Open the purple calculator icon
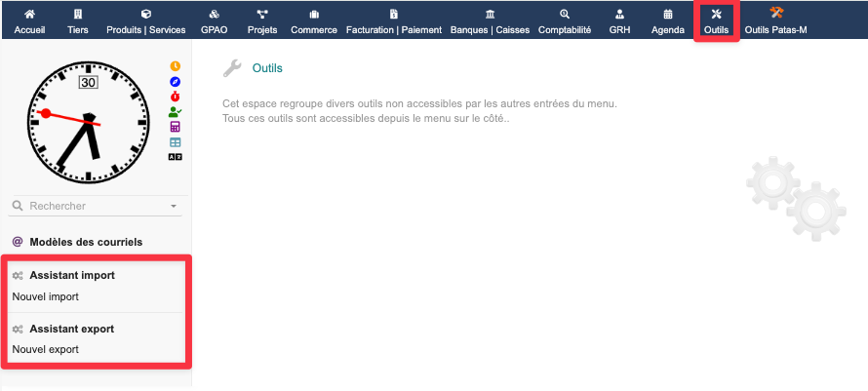This screenshot has width=868, height=391. (x=176, y=127)
